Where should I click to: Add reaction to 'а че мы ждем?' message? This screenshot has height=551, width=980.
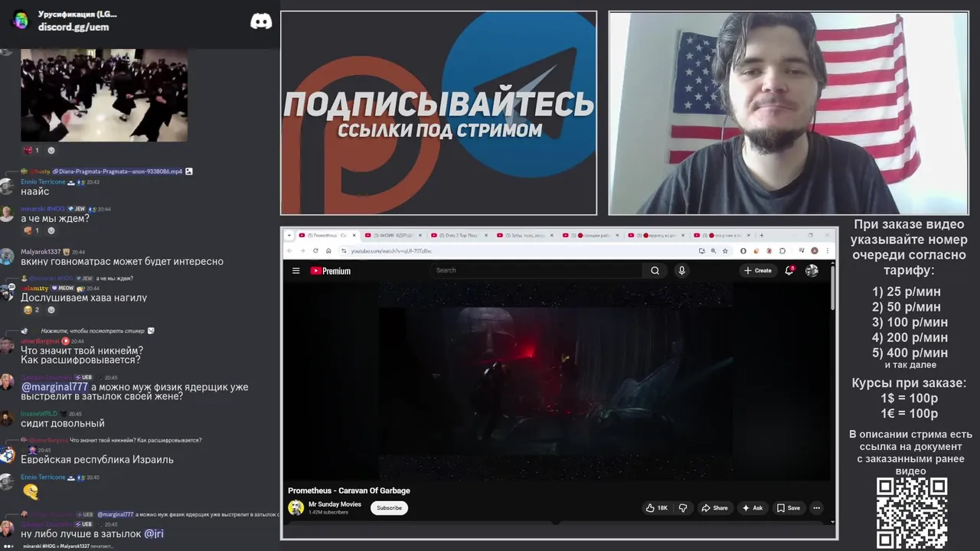[51, 230]
